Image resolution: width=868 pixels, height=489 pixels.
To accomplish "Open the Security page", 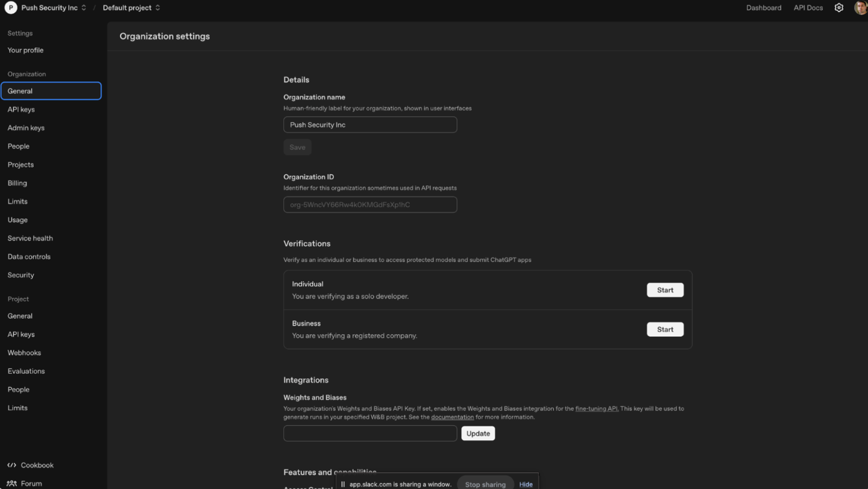I will point(21,275).
